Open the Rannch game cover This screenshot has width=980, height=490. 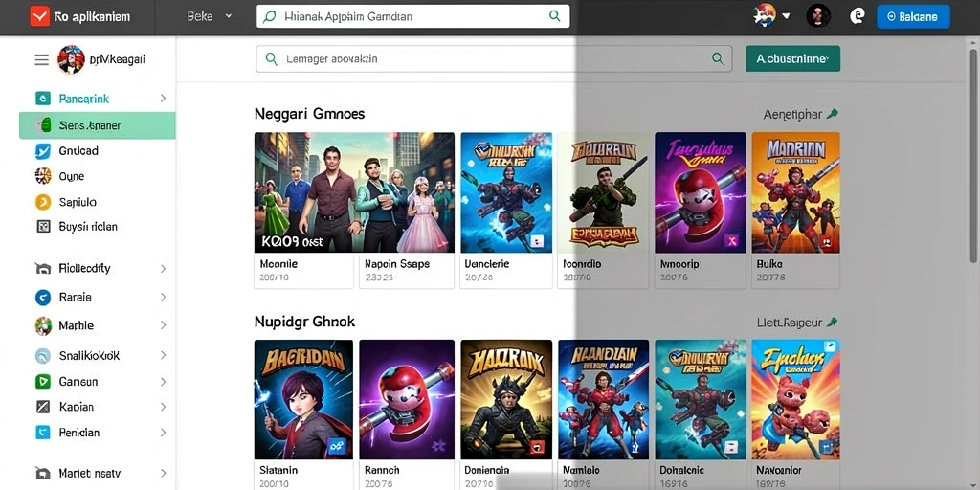(x=407, y=399)
